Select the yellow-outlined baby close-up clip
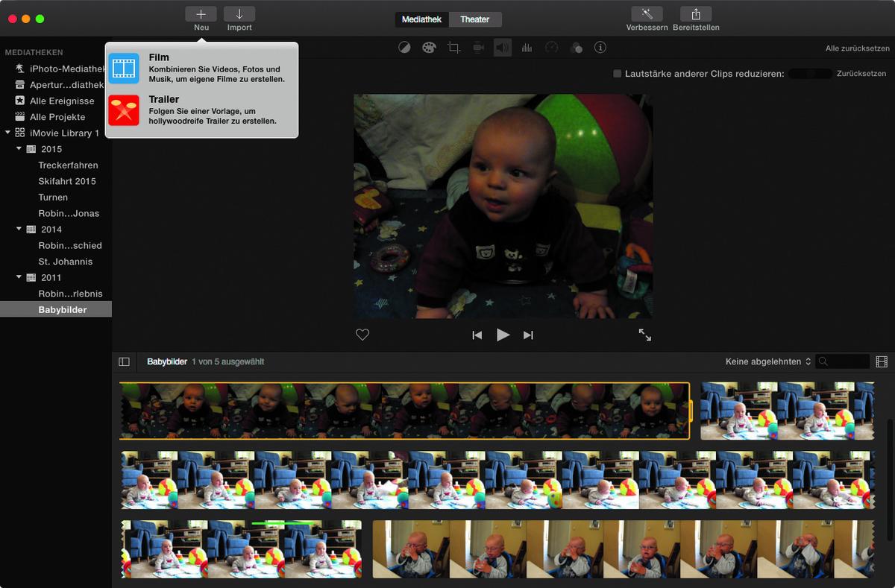895x588 pixels. tap(405, 411)
